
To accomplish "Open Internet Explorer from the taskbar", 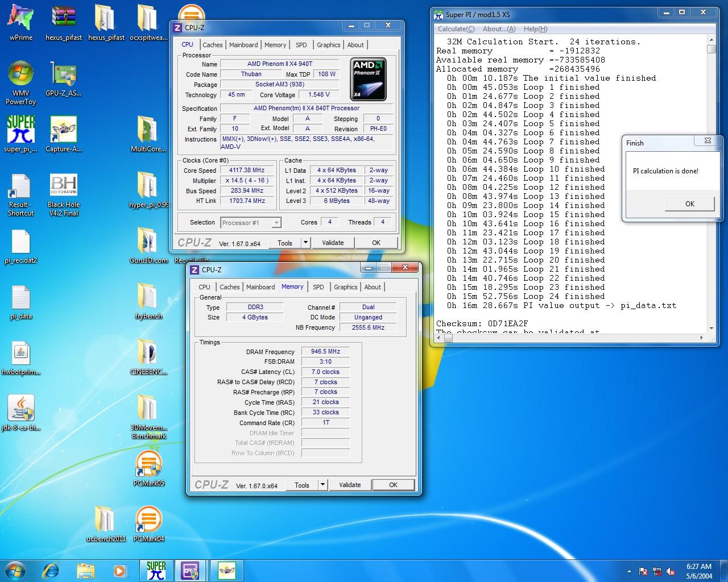I will pos(51,570).
